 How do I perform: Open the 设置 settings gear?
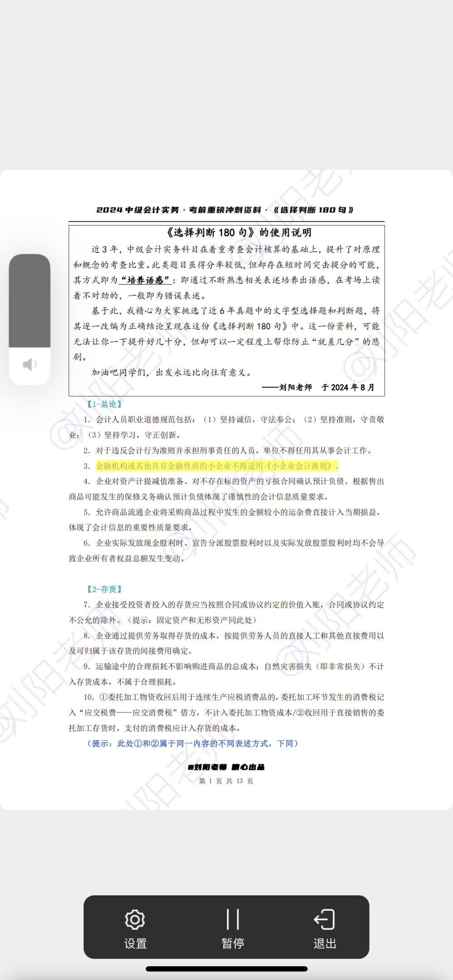tap(135, 928)
